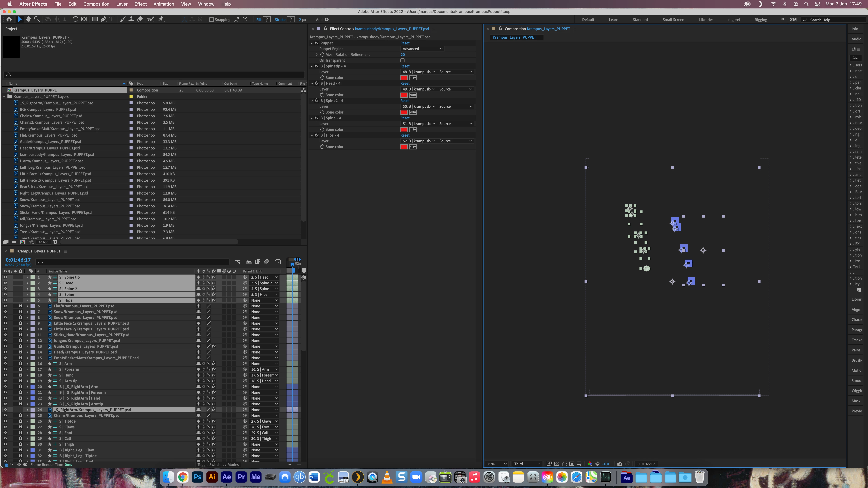Select the Horizontal Type tool

(x=112, y=19)
